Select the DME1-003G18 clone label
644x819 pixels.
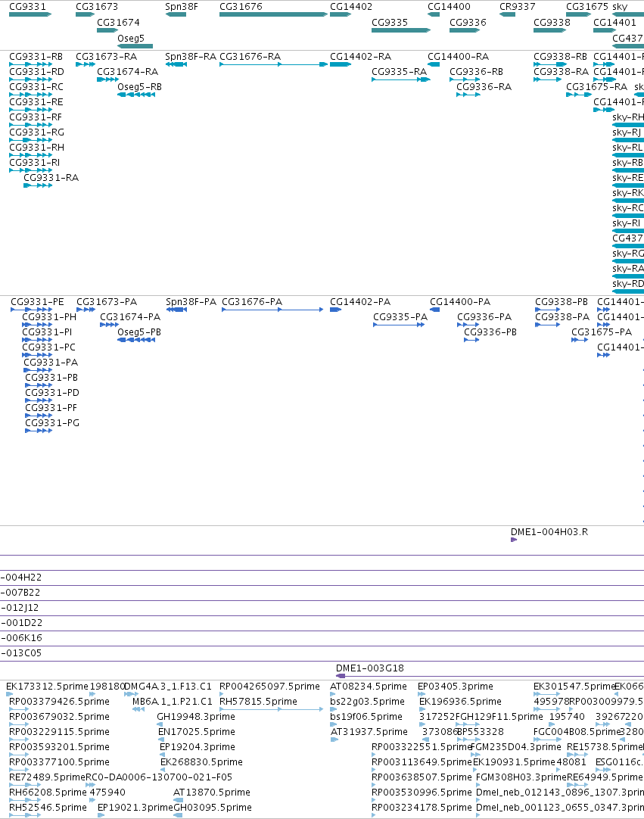coord(370,668)
